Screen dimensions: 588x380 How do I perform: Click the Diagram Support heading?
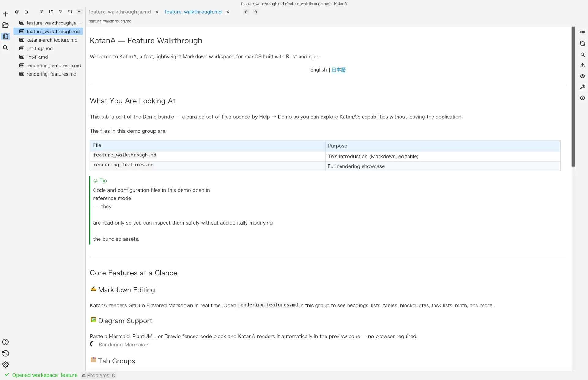pos(121,321)
